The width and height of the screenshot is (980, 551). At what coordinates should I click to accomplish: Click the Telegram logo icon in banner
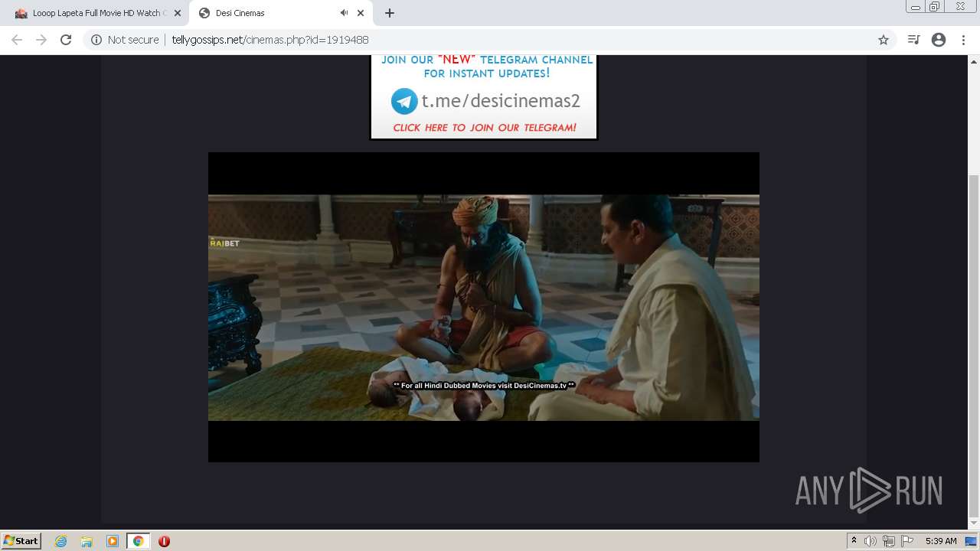tap(404, 101)
